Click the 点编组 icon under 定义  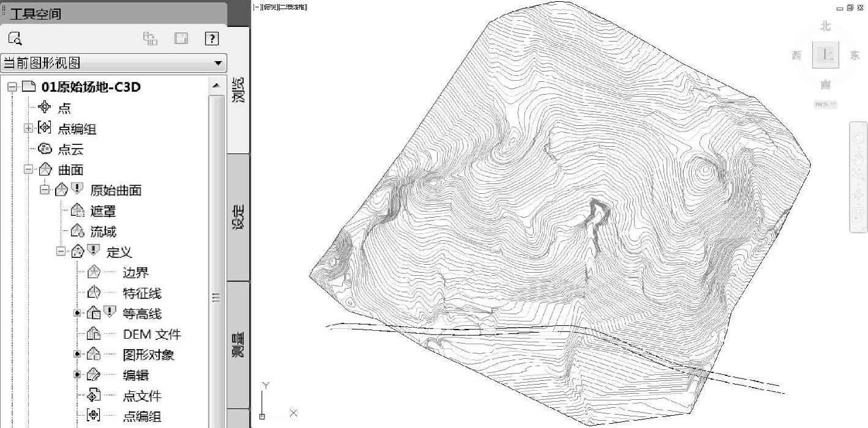tap(93, 416)
